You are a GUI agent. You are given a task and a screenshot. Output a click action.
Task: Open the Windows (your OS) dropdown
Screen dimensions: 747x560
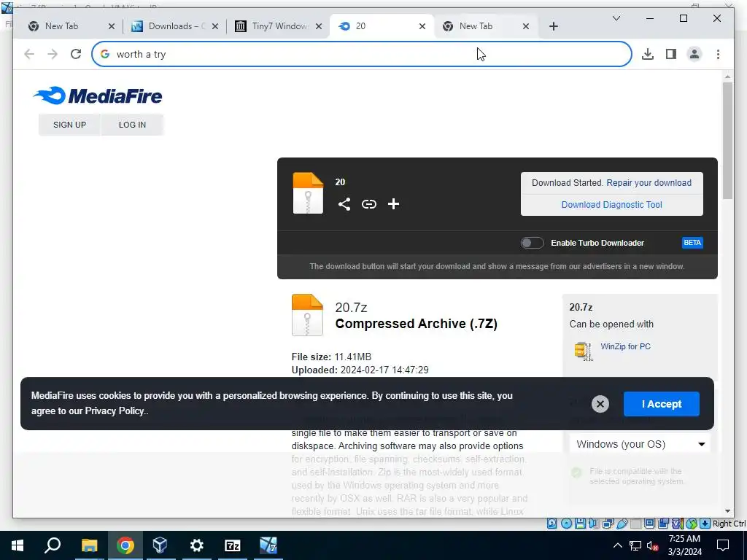640,444
